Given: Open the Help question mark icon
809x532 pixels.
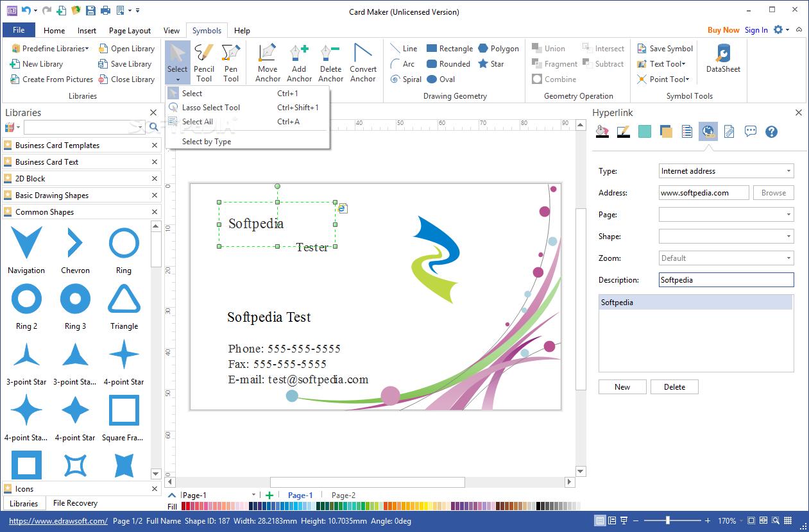Looking at the screenshot, I should [772, 131].
